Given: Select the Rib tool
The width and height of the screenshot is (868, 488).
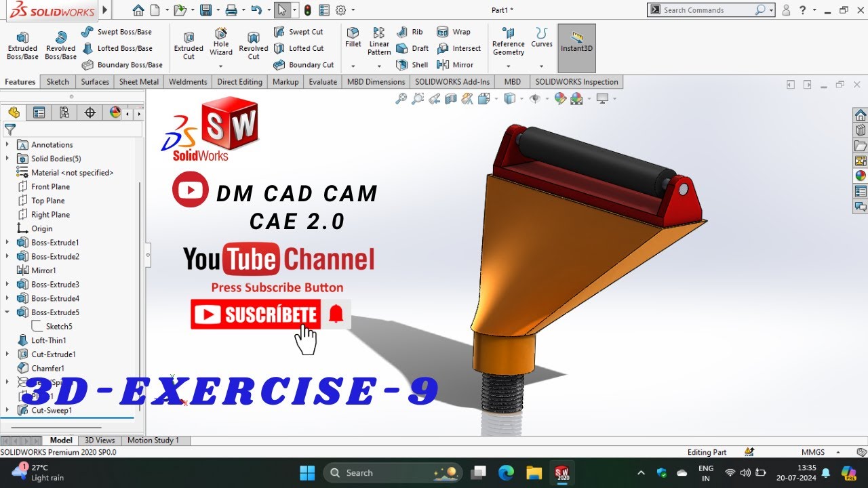Looking at the screenshot, I should pyautogui.click(x=410, y=32).
